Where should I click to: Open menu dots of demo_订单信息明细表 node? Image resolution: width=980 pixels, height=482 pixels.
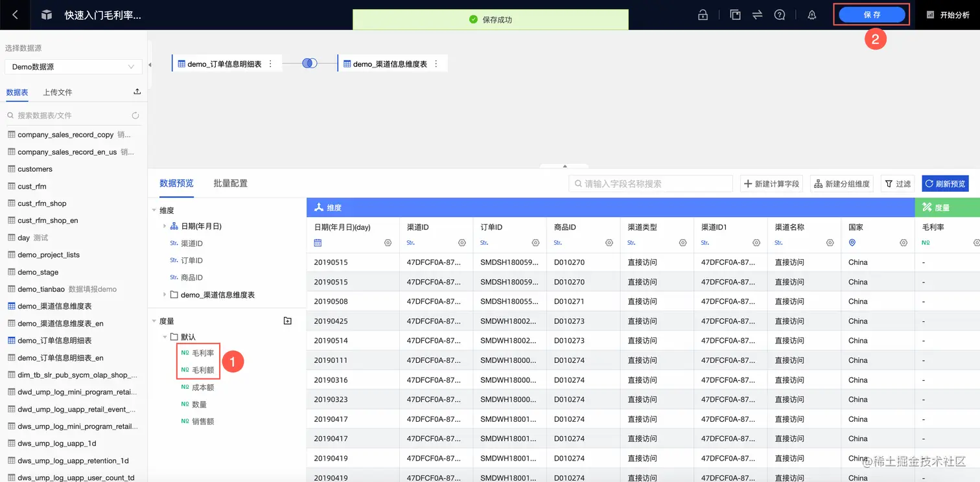pyautogui.click(x=270, y=63)
